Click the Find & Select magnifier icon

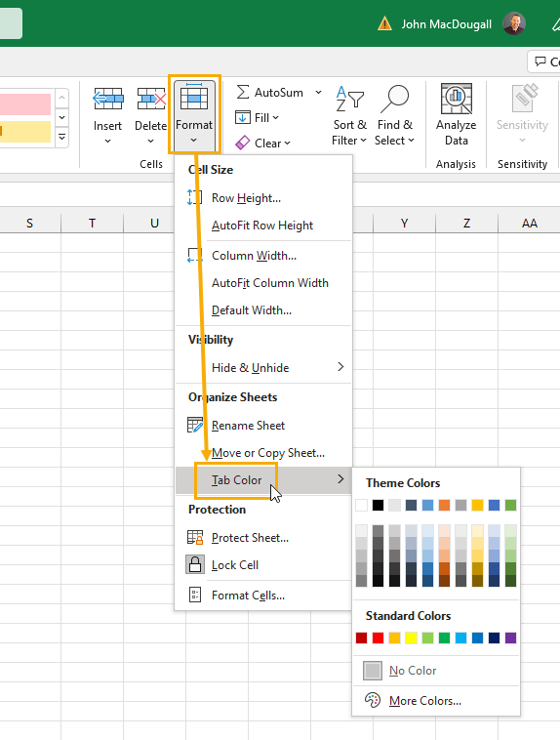tap(394, 99)
